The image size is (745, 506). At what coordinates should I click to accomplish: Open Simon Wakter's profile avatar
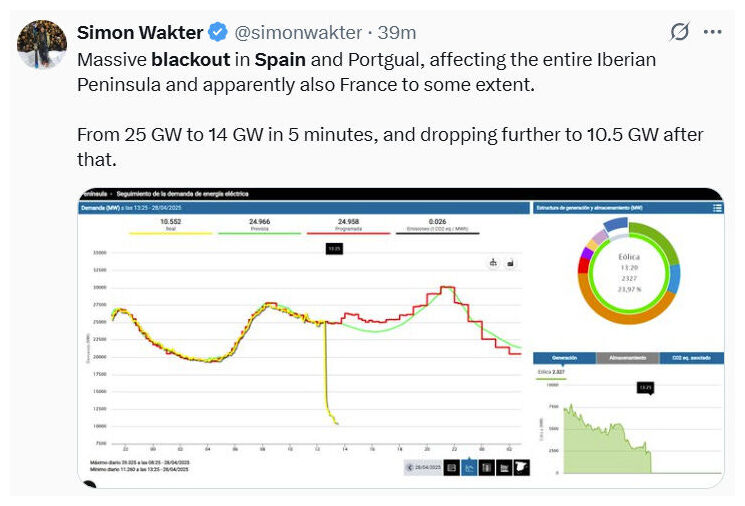(42, 44)
